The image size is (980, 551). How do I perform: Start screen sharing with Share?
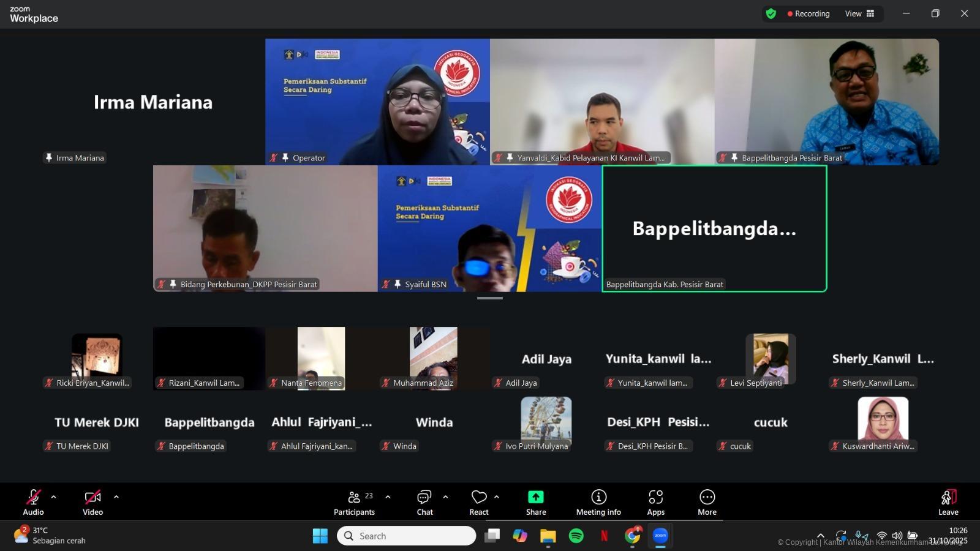(x=535, y=503)
